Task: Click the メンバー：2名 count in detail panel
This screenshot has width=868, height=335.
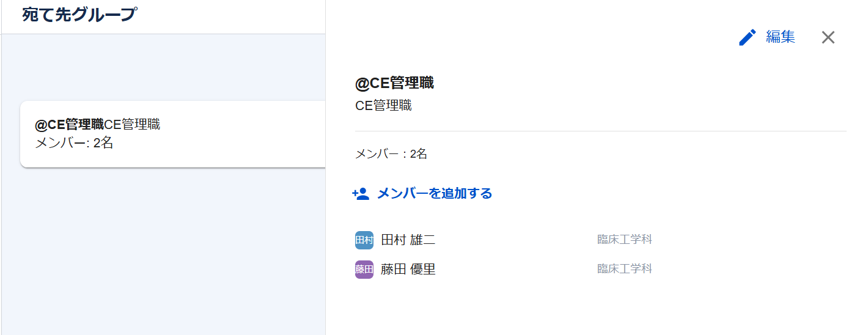Action: pos(391,154)
